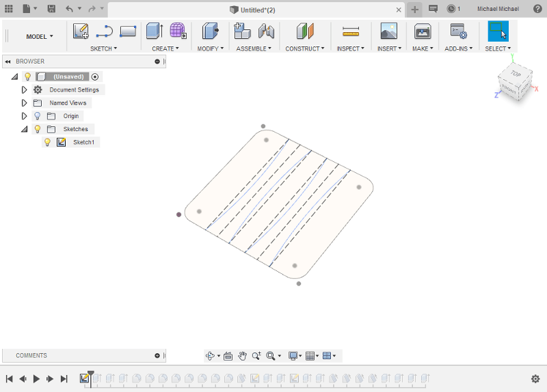Click the Look At icon
The height and width of the screenshot is (392, 547).
click(x=228, y=356)
